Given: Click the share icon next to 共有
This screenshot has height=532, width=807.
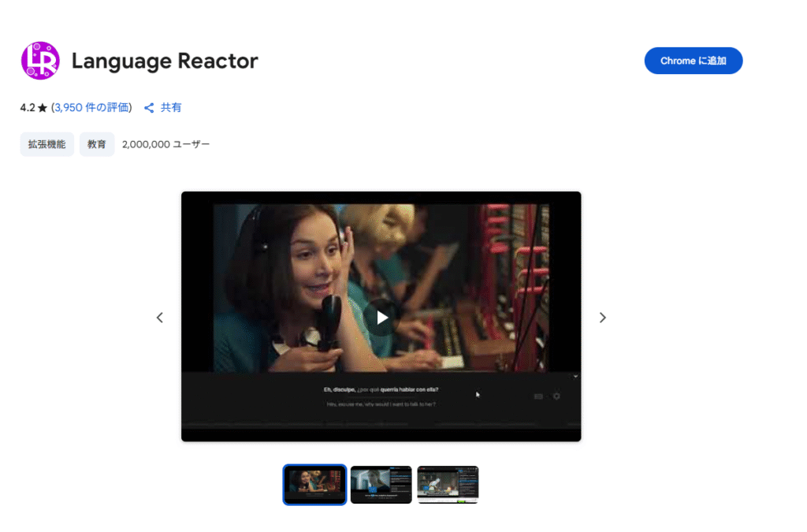Looking at the screenshot, I should tap(149, 108).
